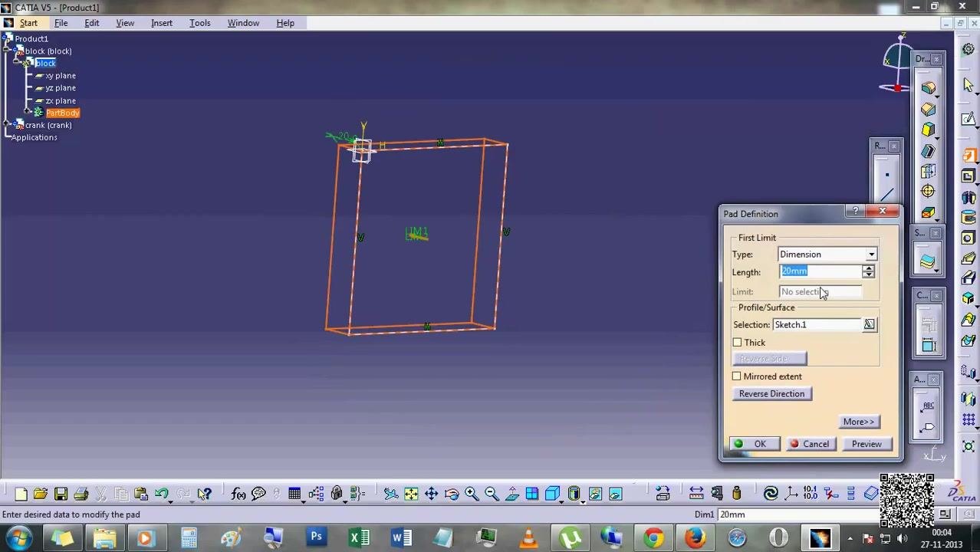
Task: Expand the dialog with More>> button
Action: 858,422
